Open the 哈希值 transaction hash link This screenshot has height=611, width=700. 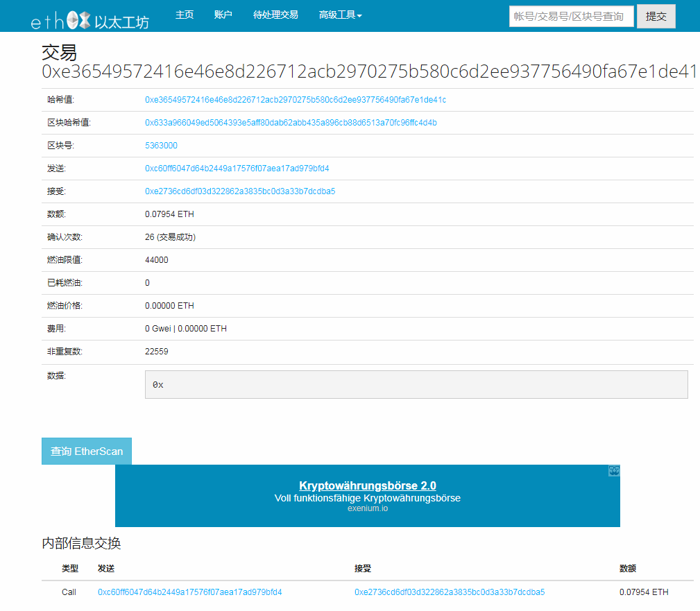point(296,100)
